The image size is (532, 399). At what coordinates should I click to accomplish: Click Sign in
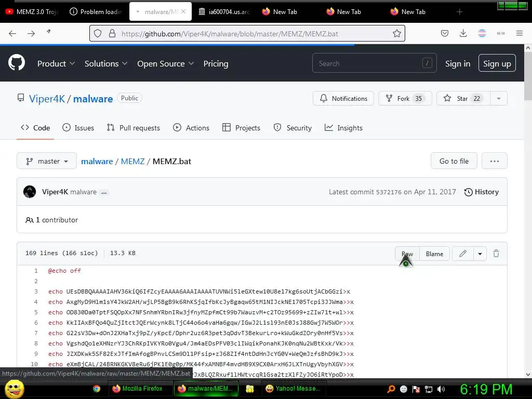[458, 63]
